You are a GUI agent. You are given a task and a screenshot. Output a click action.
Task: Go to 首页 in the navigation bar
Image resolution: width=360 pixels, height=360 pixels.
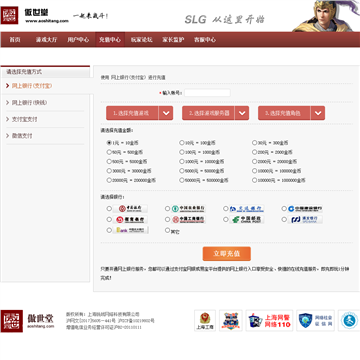click(x=15, y=40)
